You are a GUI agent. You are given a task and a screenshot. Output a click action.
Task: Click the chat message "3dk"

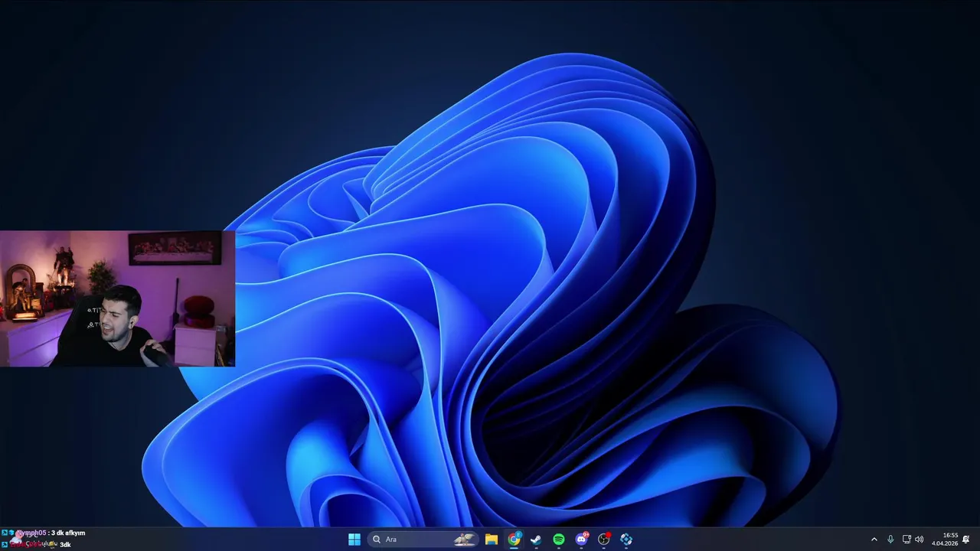(65, 545)
